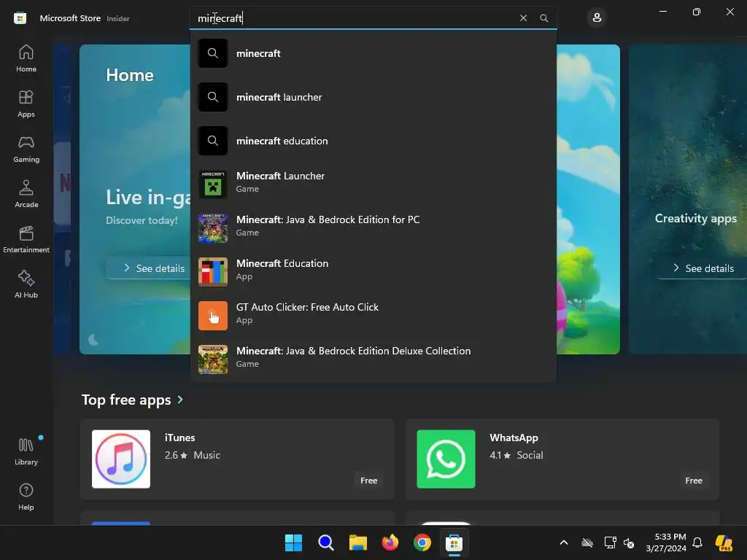747x560 pixels.
Task: Open the notifications bell
Action: coord(697,542)
